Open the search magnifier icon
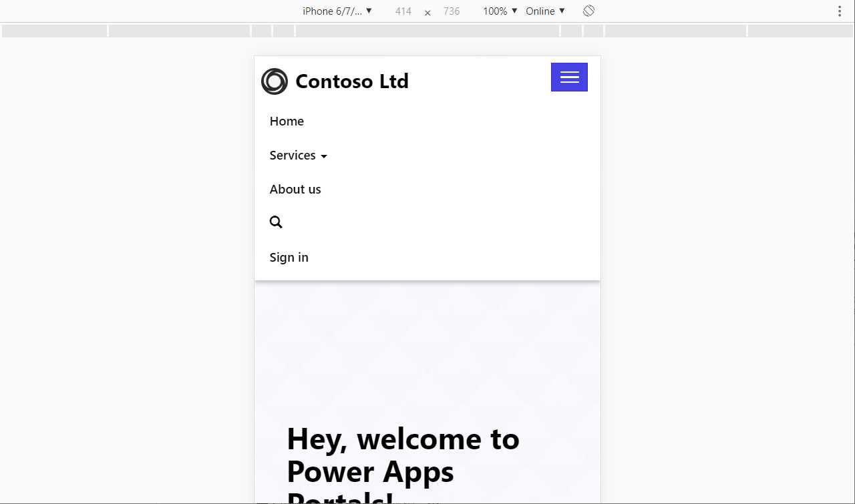 pyautogui.click(x=276, y=222)
